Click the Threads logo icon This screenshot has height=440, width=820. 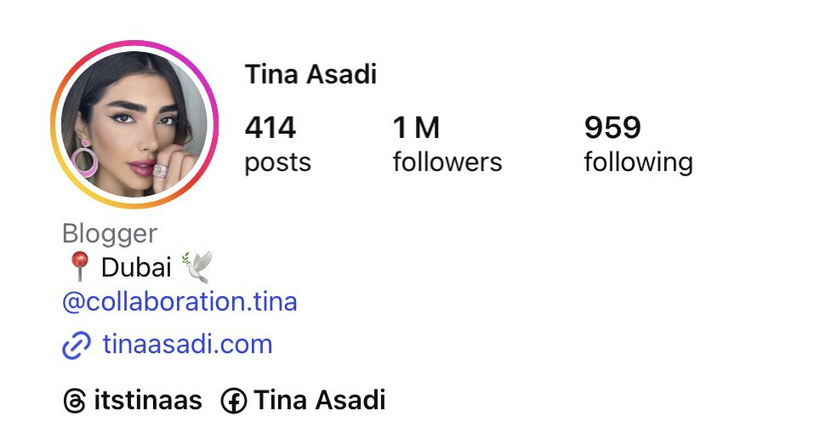coord(75,402)
